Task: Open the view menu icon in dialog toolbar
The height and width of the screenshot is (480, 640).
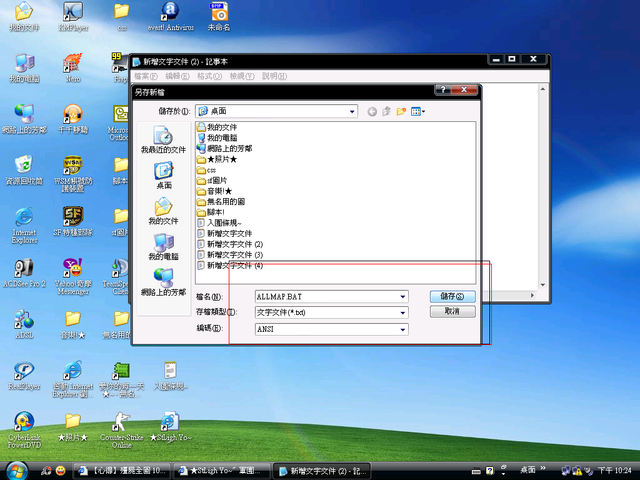Action: pos(418,111)
